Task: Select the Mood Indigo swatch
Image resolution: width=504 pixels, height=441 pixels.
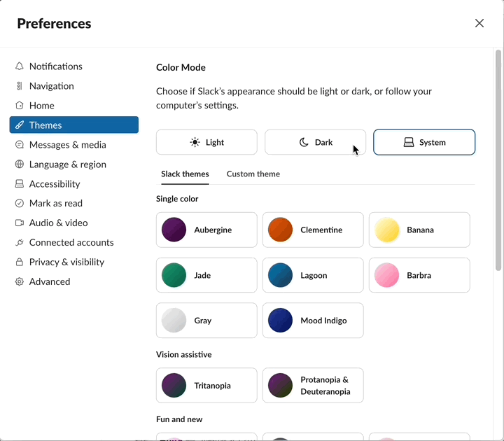Action: [280, 321]
